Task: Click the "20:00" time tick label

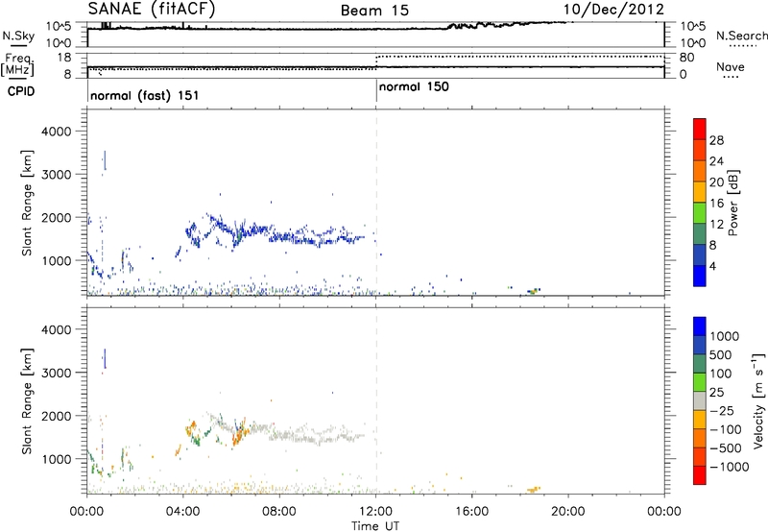Action: pyautogui.click(x=568, y=512)
